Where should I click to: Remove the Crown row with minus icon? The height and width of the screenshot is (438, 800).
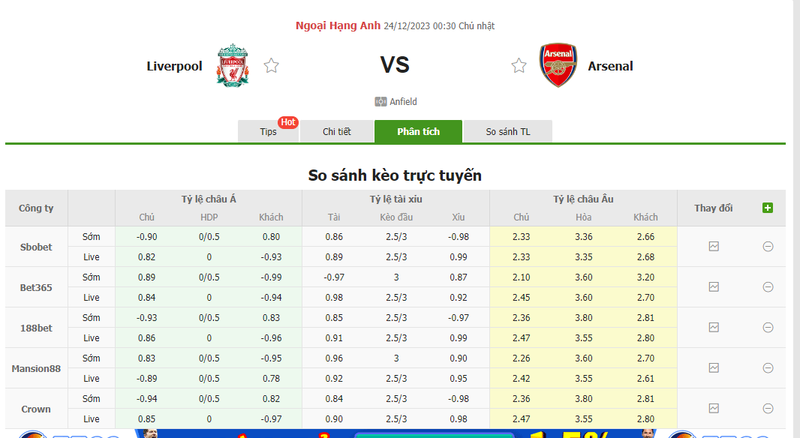(x=767, y=408)
